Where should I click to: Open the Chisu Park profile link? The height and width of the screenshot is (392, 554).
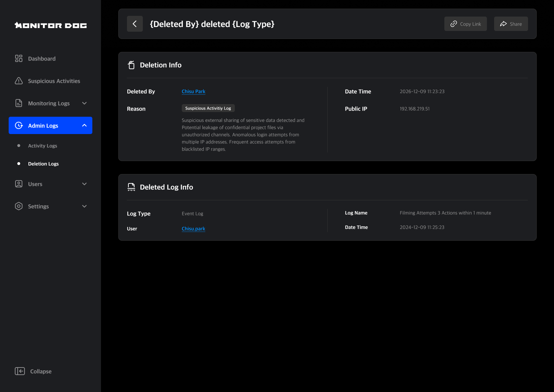point(193,91)
